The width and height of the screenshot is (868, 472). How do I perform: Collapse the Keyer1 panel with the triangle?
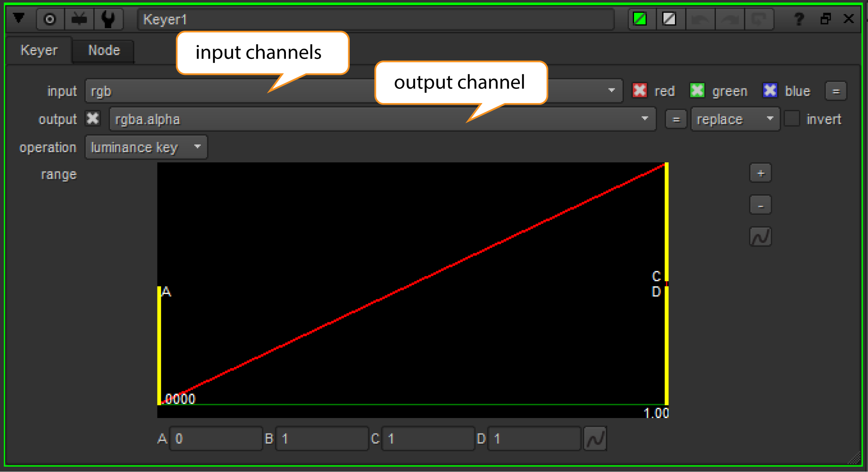(x=19, y=18)
